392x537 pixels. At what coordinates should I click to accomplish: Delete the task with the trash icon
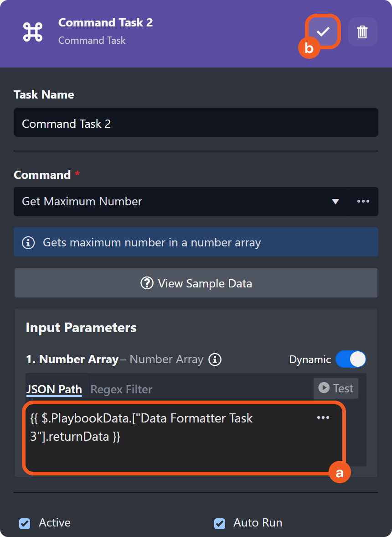pyautogui.click(x=362, y=32)
